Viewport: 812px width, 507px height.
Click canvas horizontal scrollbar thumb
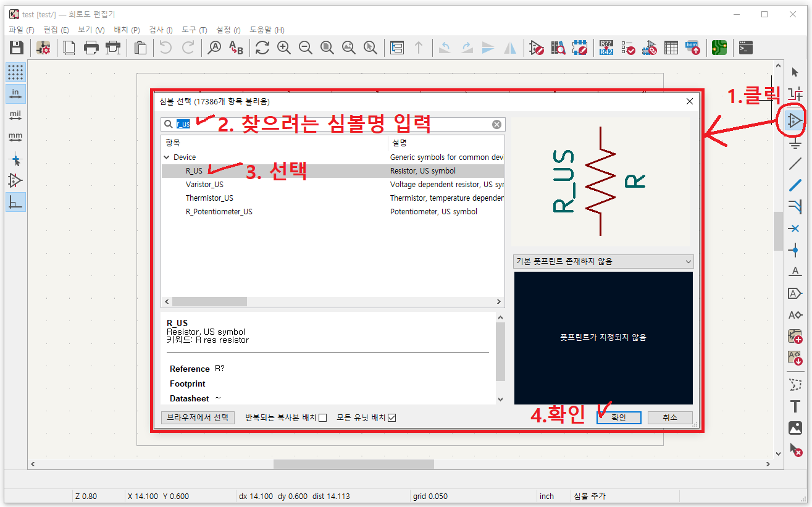[353, 464]
